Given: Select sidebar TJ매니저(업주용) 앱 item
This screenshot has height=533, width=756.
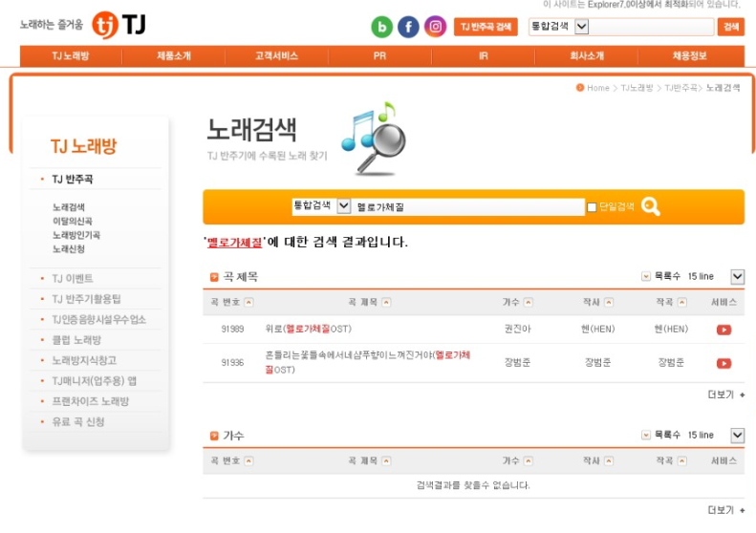Looking at the screenshot, I should click(x=94, y=381).
